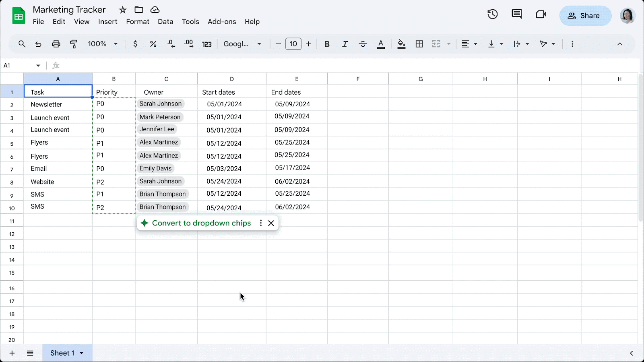
Task: Undo the last action
Action: point(38,44)
